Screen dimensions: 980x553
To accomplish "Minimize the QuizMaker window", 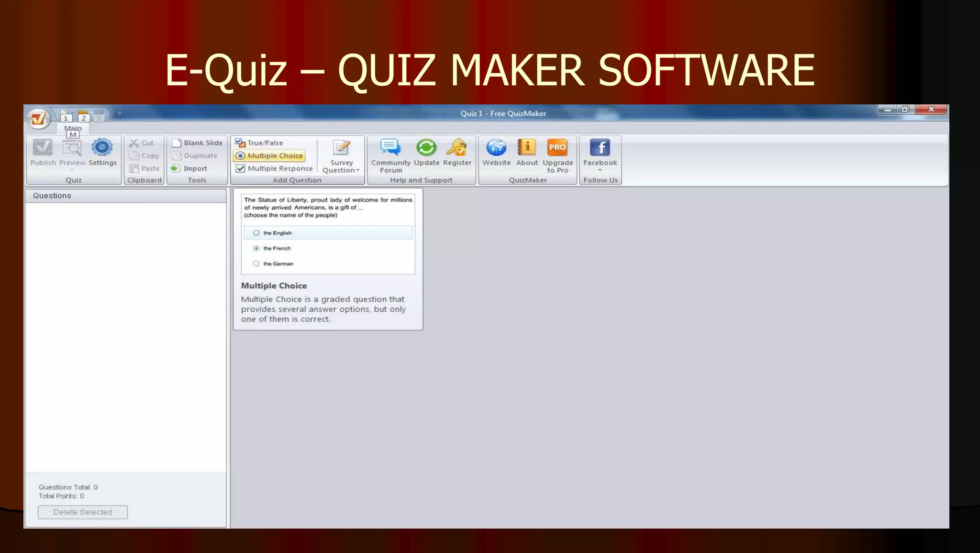I will [887, 110].
